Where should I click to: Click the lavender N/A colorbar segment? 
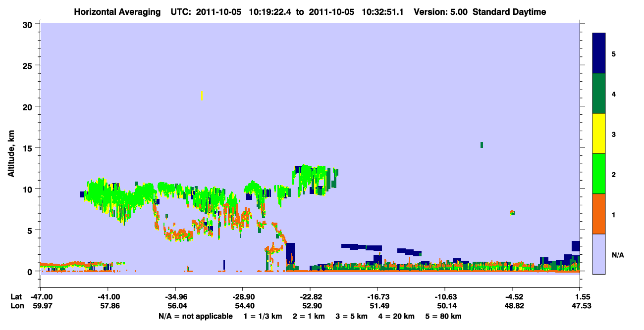click(x=599, y=254)
